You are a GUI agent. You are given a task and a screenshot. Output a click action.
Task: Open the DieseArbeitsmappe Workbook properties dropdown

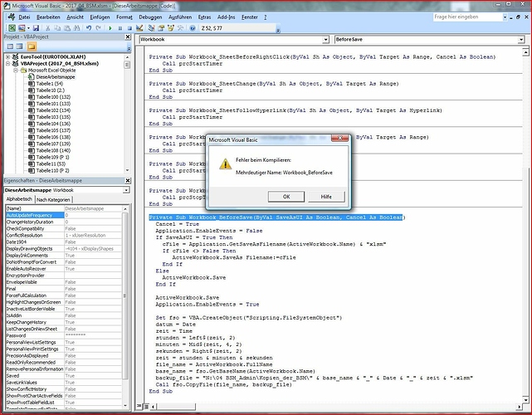pos(126,190)
